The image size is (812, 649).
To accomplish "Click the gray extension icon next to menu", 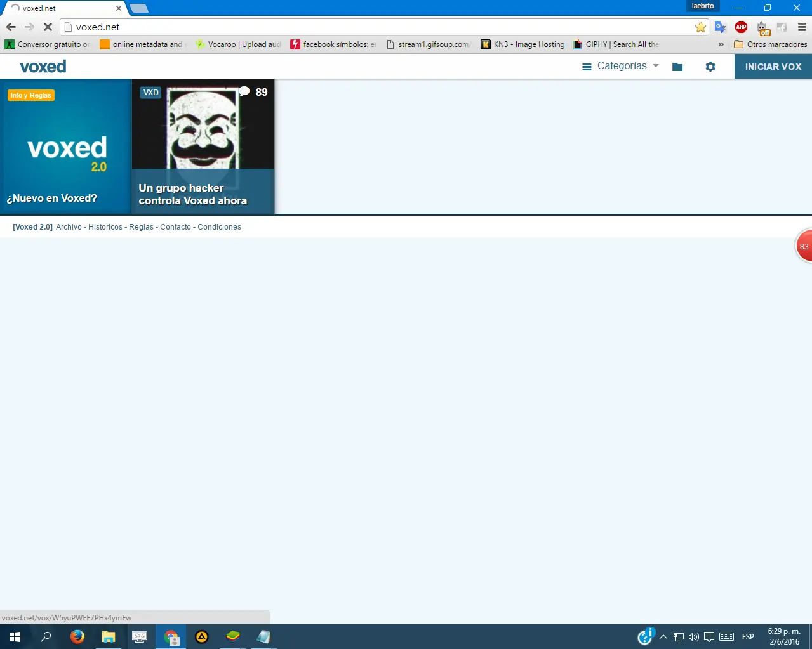I will [x=782, y=27].
